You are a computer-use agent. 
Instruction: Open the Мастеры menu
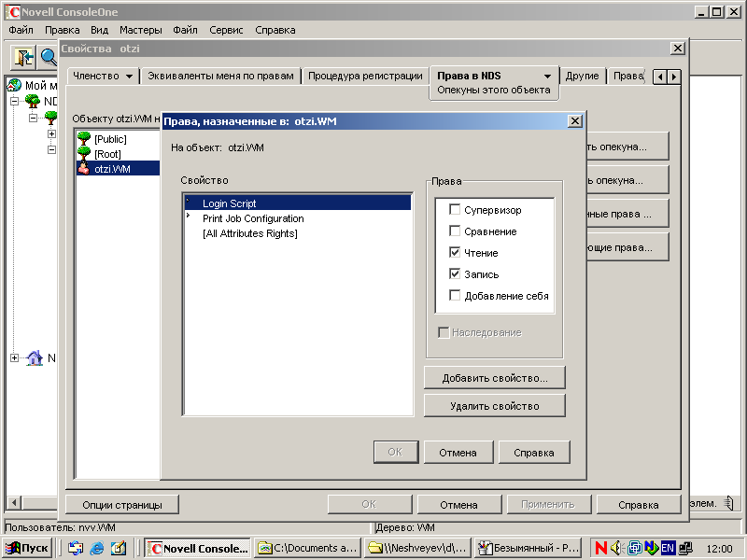(x=141, y=30)
